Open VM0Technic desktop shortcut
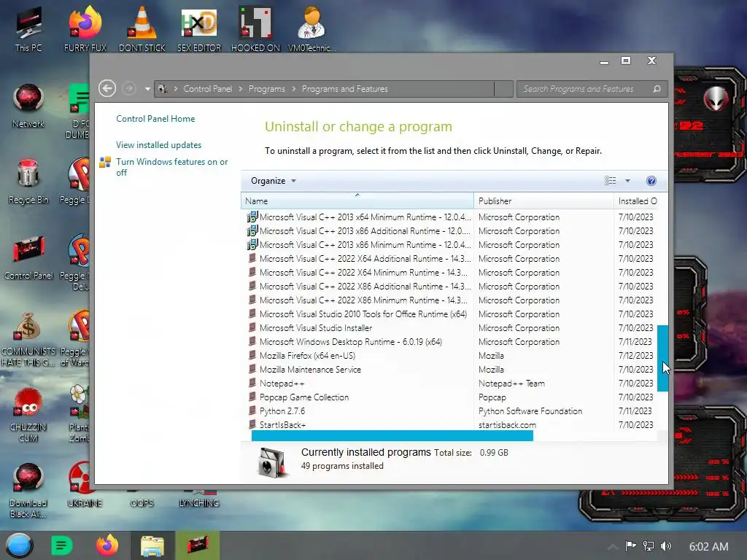The width and height of the screenshot is (747, 560). pyautogui.click(x=312, y=29)
